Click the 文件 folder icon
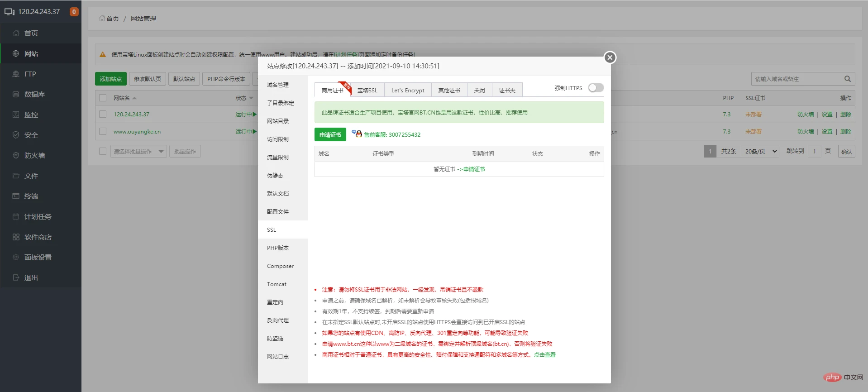868x392 pixels. 16,176
